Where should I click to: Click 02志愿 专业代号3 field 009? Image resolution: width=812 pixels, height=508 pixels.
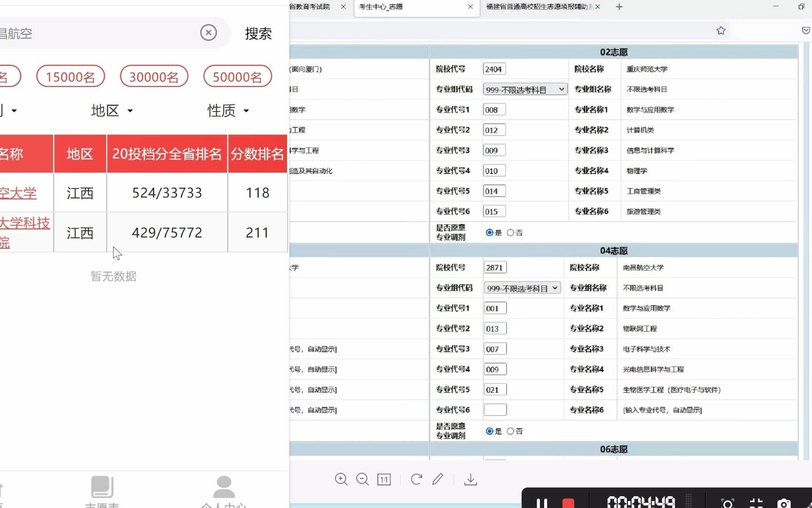click(x=494, y=151)
